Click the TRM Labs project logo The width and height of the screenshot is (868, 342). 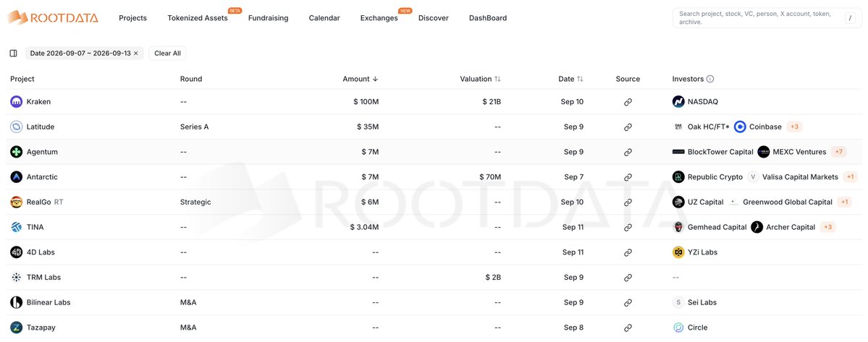(17, 278)
